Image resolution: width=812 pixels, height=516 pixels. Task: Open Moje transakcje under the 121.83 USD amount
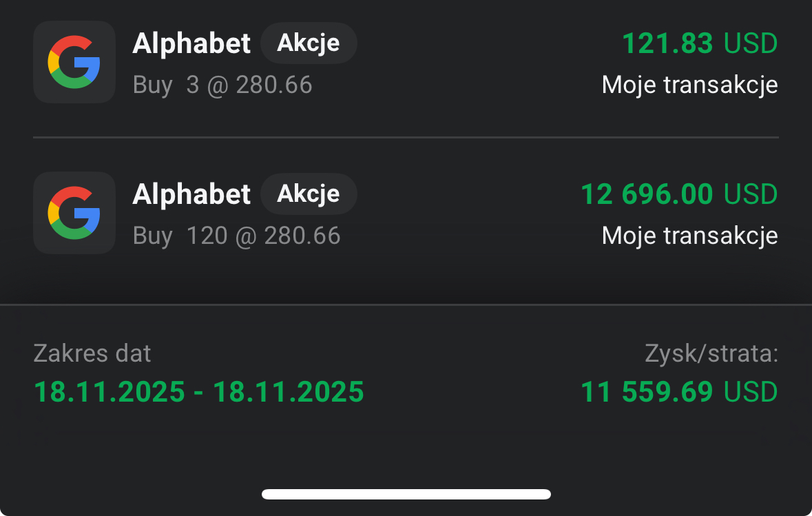click(689, 85)
